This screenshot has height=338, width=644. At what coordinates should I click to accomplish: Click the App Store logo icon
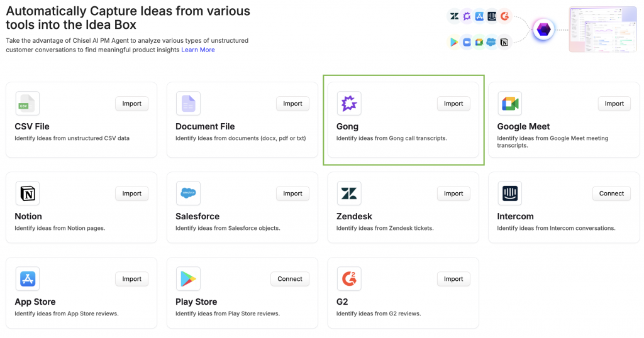pos(27,279)
